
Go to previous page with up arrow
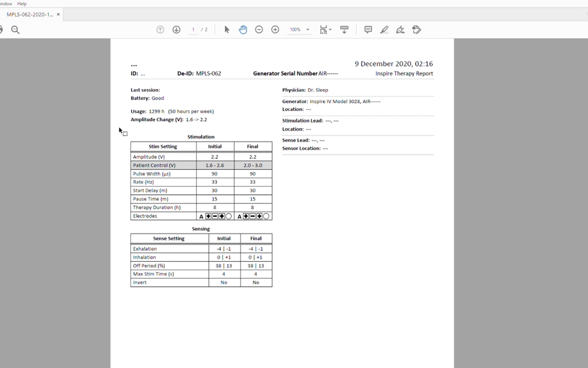point(160,30)
